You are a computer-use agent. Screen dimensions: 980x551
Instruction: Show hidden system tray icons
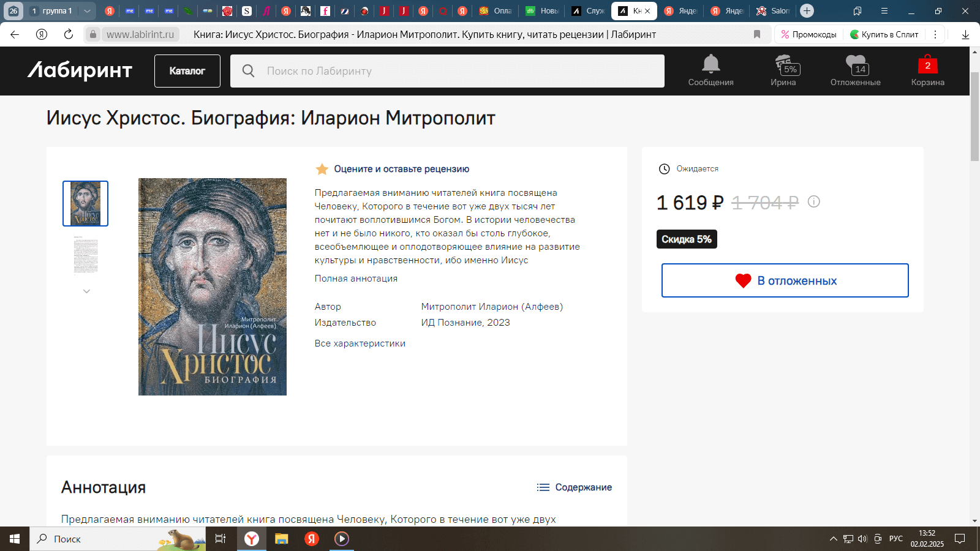point(833,539)
